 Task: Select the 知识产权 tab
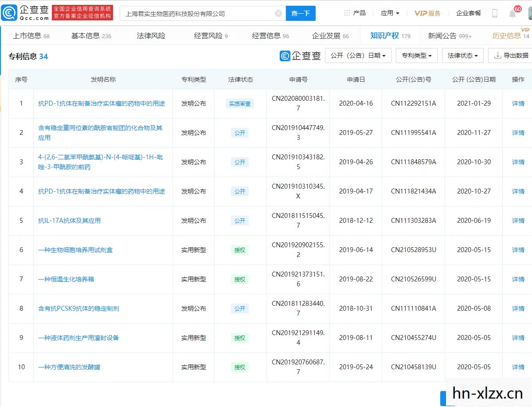click(391, 36)
